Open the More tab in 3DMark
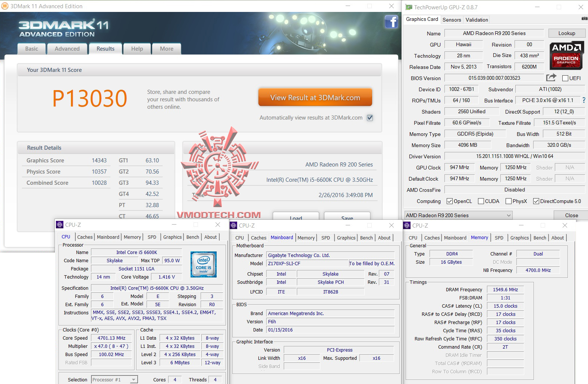The width and height of the screenshot is (588, 384). click(x=167, y=49)
